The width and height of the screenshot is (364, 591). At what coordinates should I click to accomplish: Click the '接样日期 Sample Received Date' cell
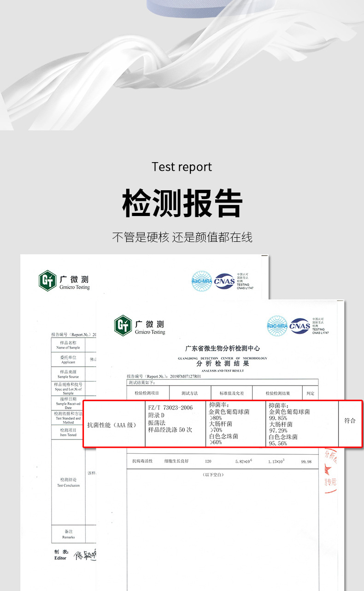[68, 403]
